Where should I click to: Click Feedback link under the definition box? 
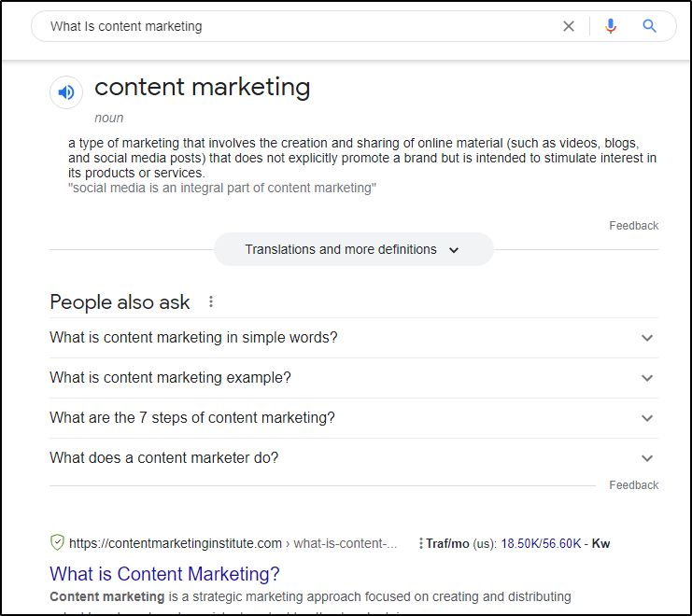(x=633, y=226)
